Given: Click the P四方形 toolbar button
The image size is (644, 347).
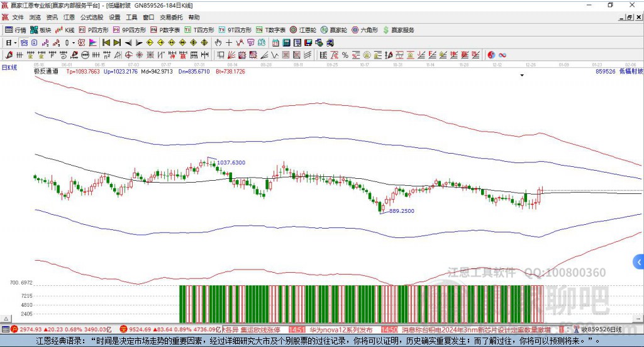Looking at the screenshot, I should point(93,30).
